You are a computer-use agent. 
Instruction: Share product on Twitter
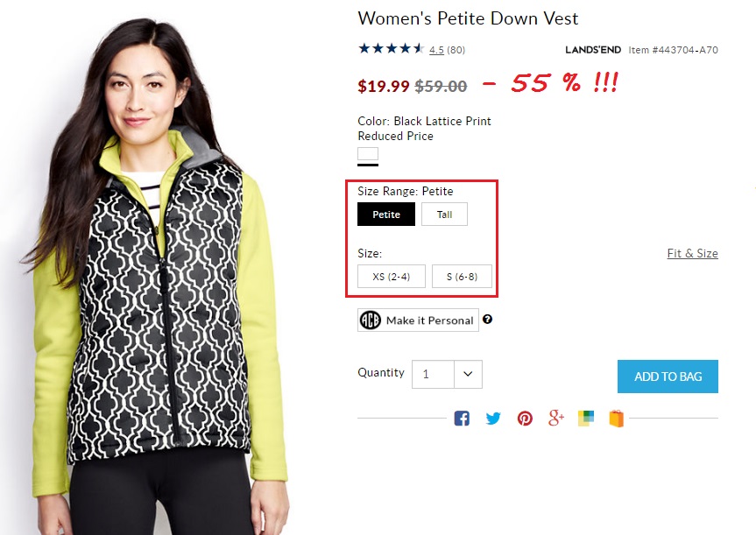pyautogui.click(x=493, y=419)
